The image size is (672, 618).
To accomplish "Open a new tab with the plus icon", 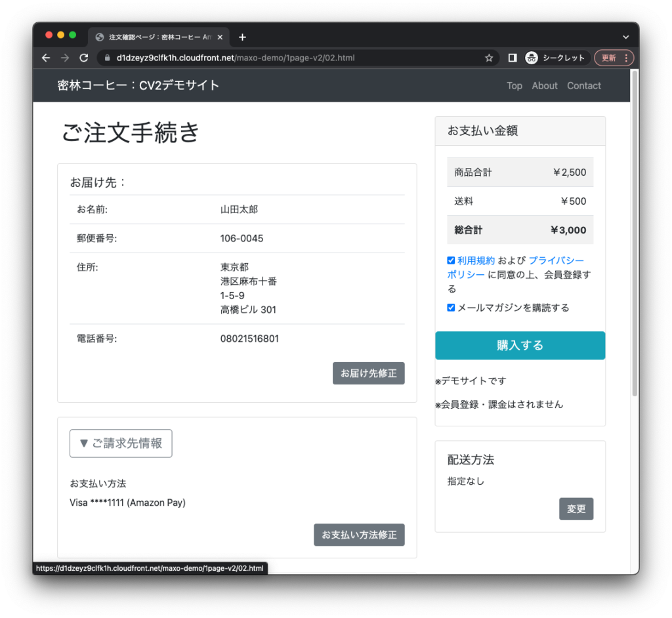I will tap(242, 37).
